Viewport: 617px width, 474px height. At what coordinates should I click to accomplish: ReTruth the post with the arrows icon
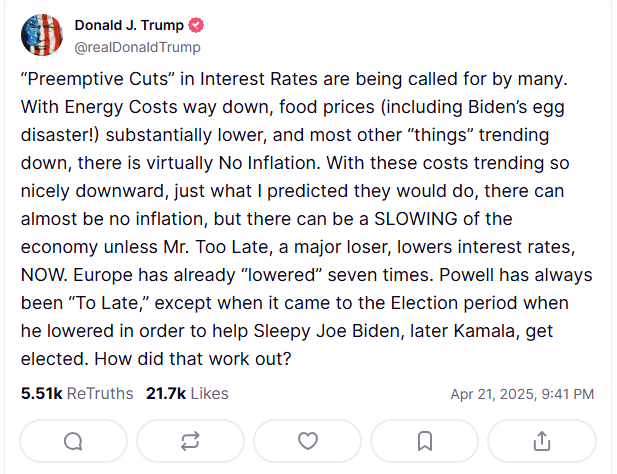[x=190, y=441]
